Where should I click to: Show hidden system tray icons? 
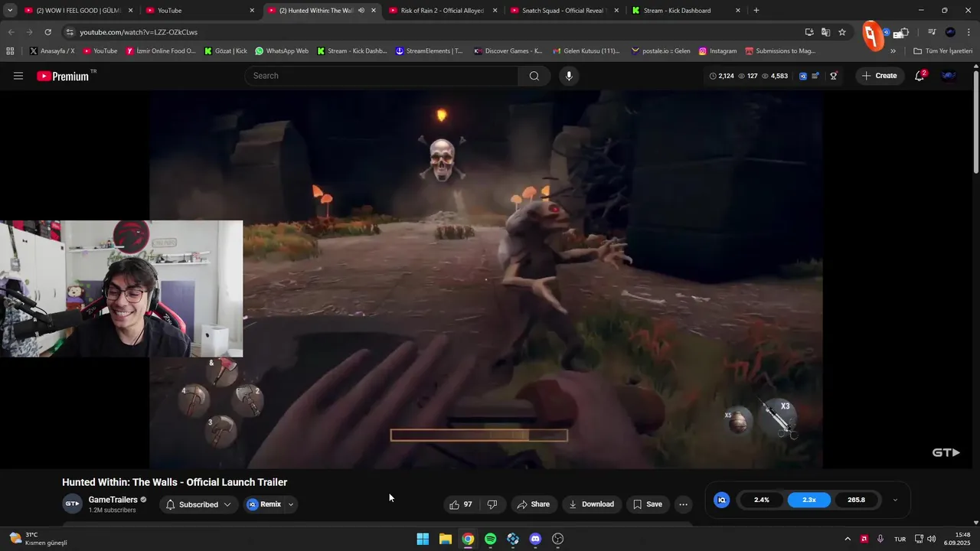click(x=848, y=539)
